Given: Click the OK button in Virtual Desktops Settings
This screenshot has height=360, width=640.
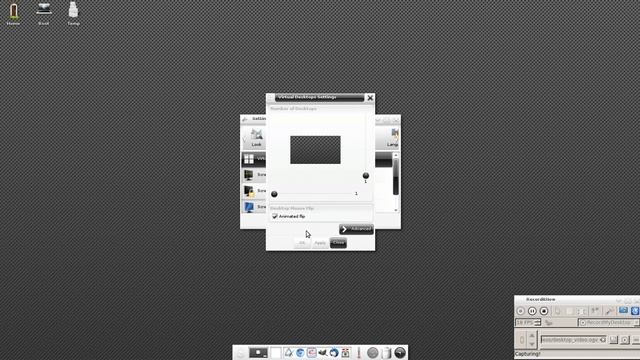Looking at the screenshot, I should coord(302,243).
